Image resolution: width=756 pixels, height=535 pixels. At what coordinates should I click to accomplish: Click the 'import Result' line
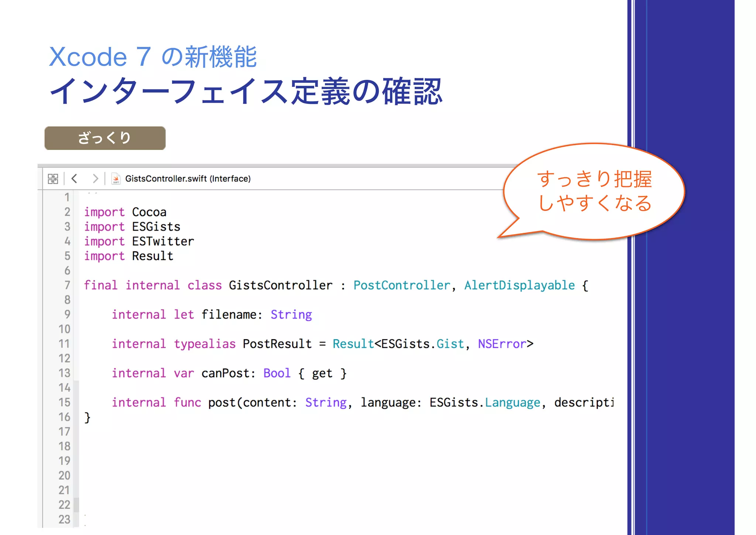click(129, 256)
